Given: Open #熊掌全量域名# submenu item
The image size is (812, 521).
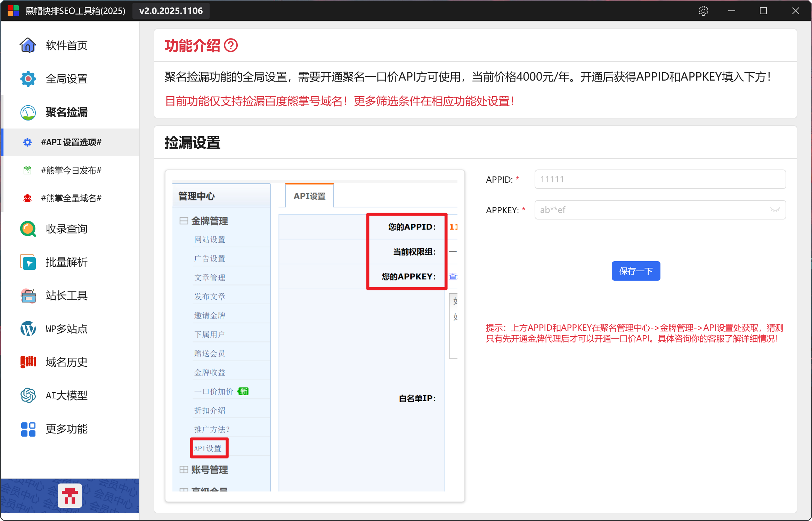Looking at the screenshot, I should (x=71, y=198).
